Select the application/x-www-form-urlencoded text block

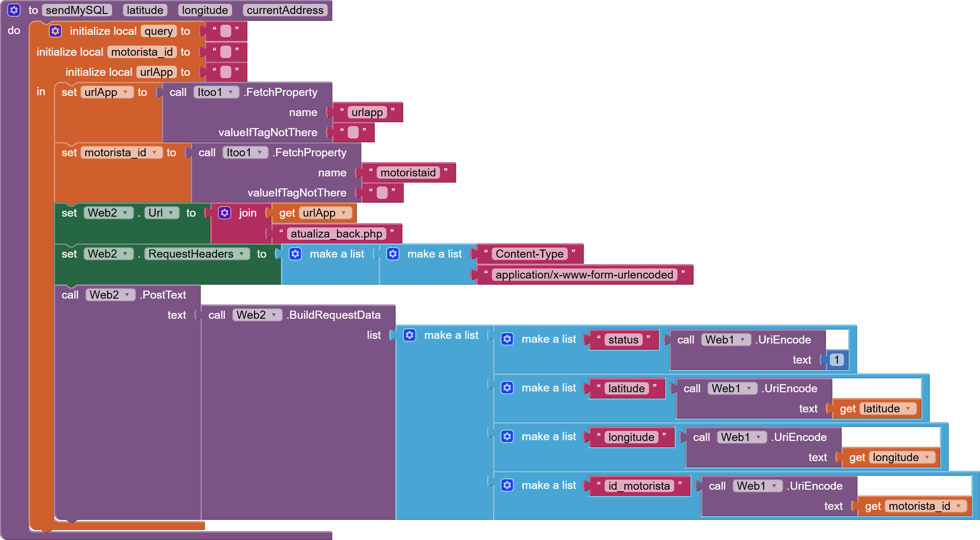tap(584, 275)
